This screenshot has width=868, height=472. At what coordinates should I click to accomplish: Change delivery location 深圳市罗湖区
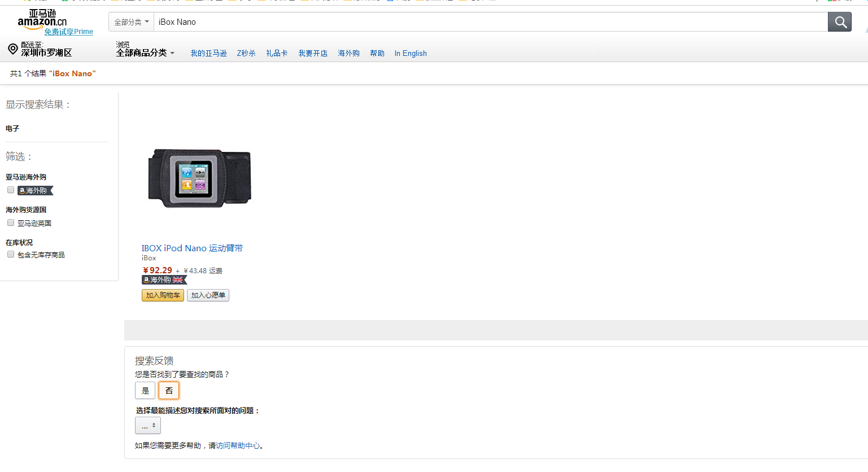[x=47, y=53]
